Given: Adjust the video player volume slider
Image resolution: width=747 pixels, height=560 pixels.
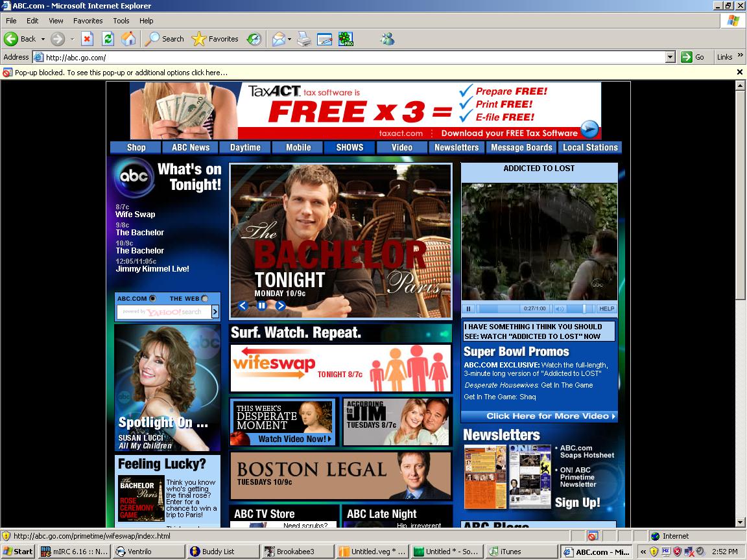Looking at the screenshot, I should (583, 309).
